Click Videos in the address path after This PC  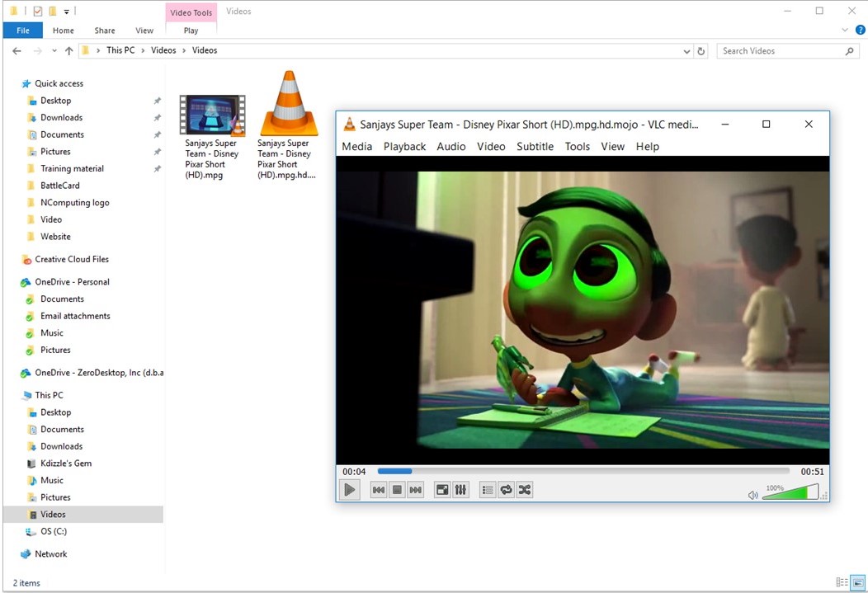(x=163, y=50)
